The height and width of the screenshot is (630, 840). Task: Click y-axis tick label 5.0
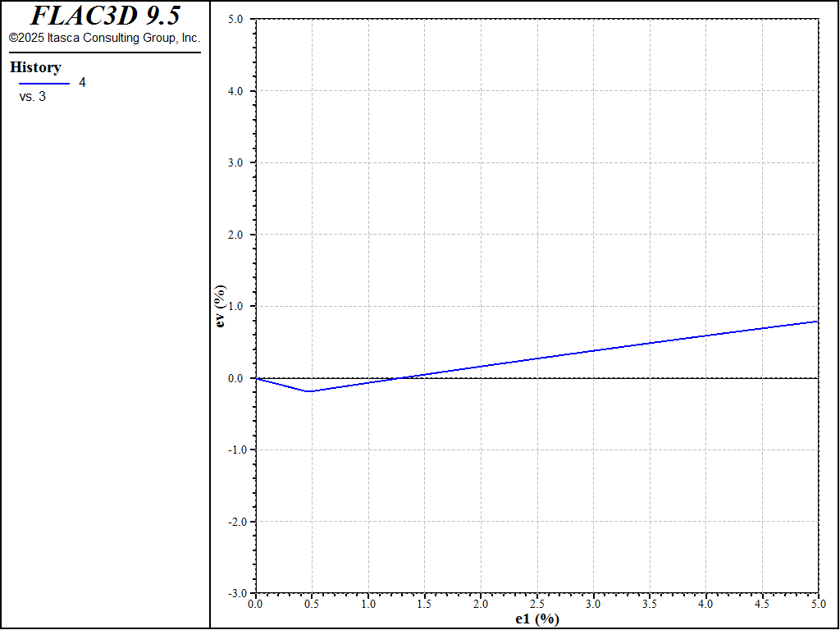235,20
